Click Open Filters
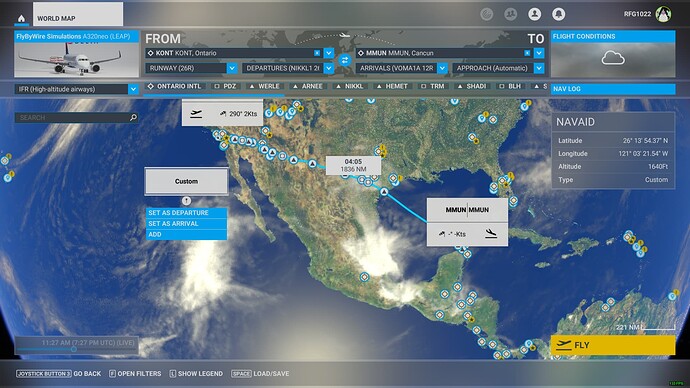The height and width of the screenshot is (388, 690). coord(135,373)
